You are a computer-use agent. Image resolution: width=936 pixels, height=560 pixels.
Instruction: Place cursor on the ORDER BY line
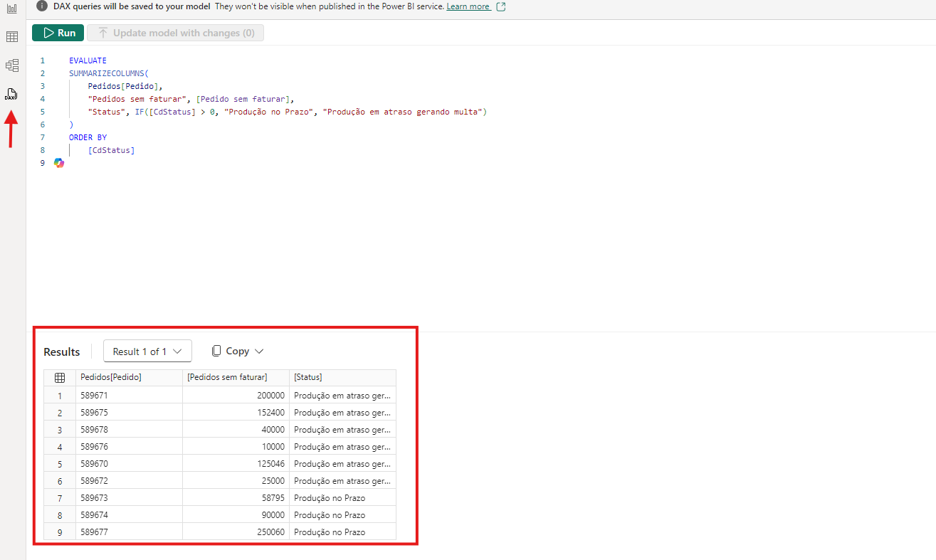pos(88,137)
